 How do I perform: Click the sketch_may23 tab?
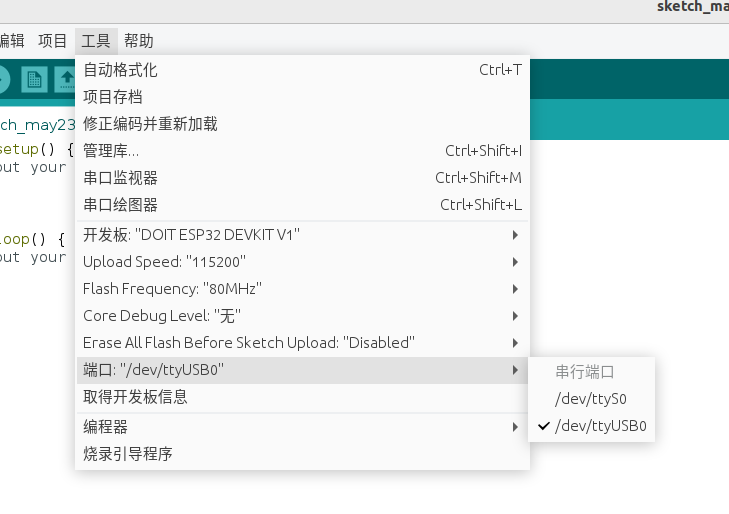coord(37,125)
